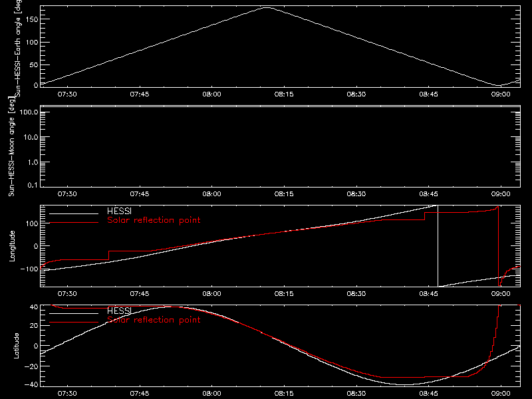This screenshot has width=532, height=399.
Task: Click 07:45 time label under Latitude plot
Action: point(140,394)
